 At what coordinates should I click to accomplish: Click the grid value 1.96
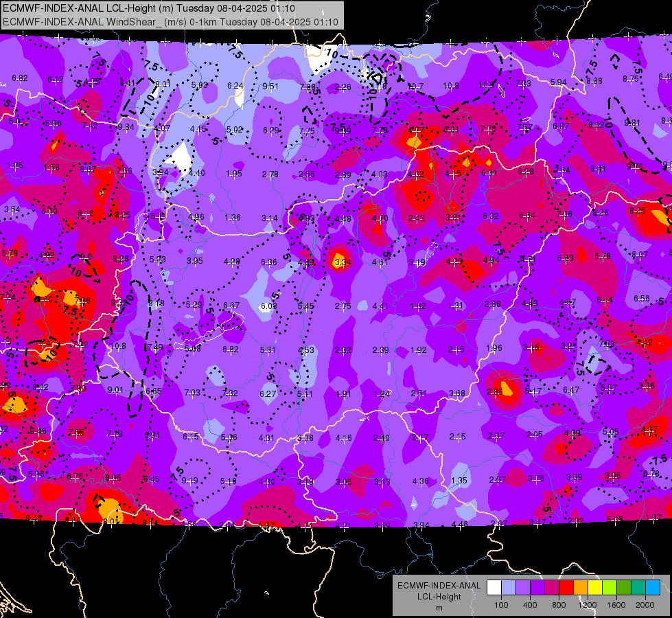[x=494, y=348]
